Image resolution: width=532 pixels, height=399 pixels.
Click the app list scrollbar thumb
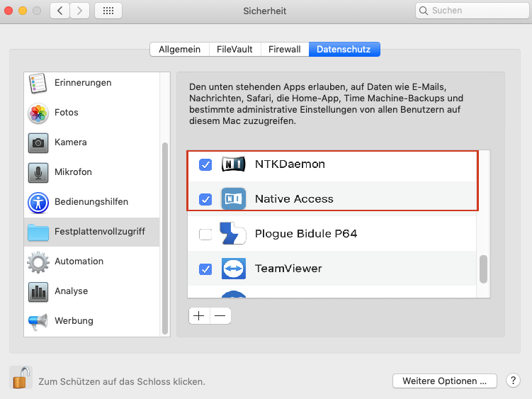click(484, 269)
